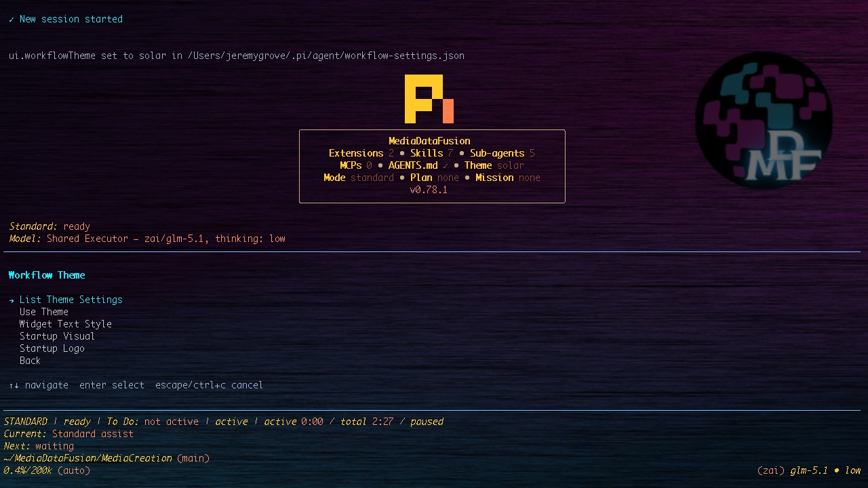Click the 'Next: waiting' line
Image resolution: width=868 pixels, height=488 pixels.
(x=39, y=446)
